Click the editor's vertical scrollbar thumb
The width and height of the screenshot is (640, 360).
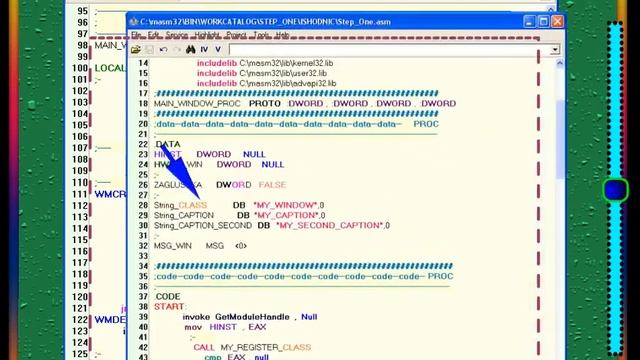(560, 139)
